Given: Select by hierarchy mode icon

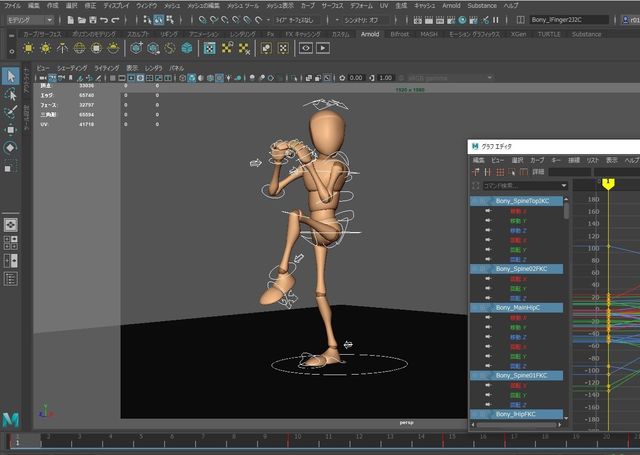Looking at the screenshot, I should click(147, 20).
